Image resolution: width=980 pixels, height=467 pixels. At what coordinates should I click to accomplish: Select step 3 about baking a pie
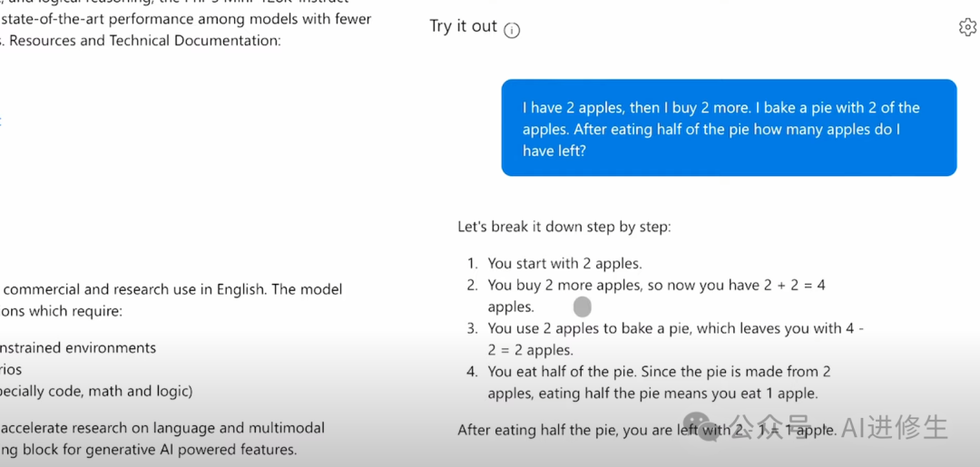tap(665, 339)
